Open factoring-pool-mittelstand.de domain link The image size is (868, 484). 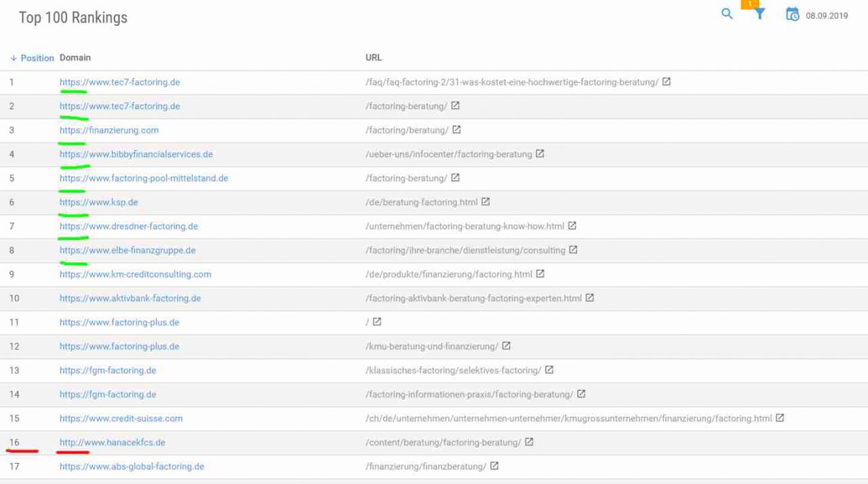144,178
